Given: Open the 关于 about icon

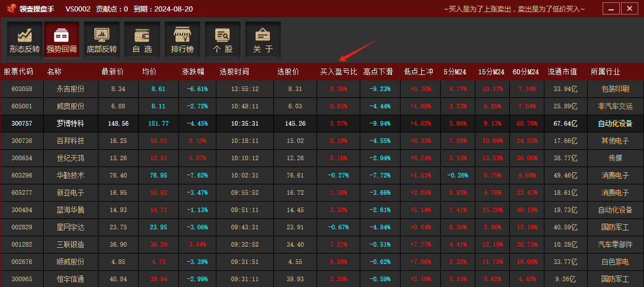Looking at the screenshot, I should pos(263,40).
